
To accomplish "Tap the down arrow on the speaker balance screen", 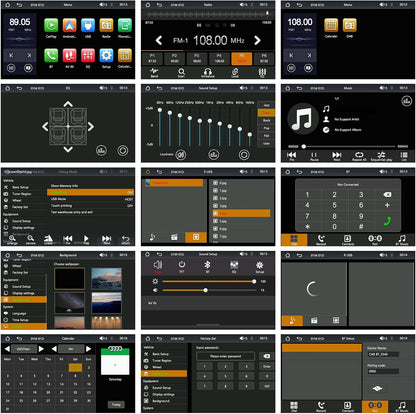I will pos(68,149).
